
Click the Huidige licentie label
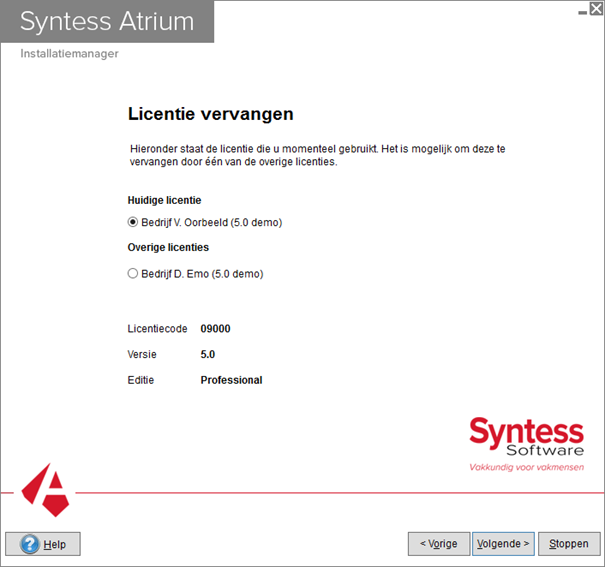(x=164, y=200)
